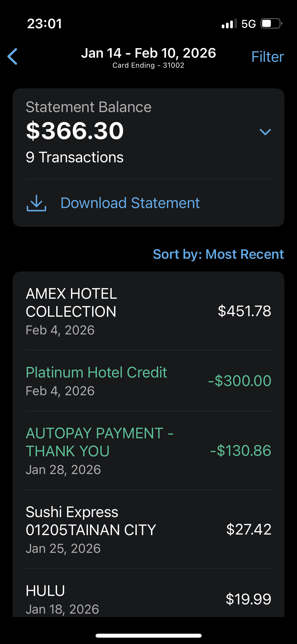Tap the 5G signal status indicator

248,24
